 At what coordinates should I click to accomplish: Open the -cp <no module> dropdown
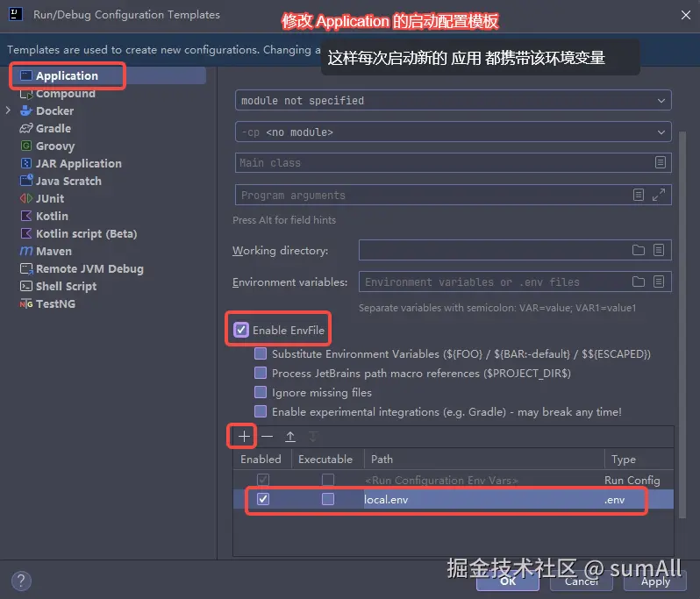coord(454,132)
